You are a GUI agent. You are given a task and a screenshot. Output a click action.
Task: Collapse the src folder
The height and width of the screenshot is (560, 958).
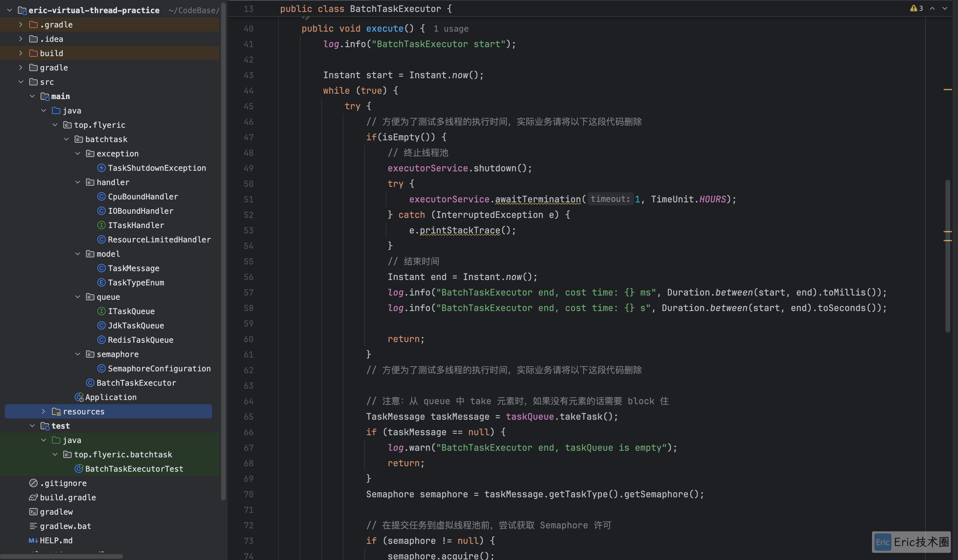(x=21, y=82)
